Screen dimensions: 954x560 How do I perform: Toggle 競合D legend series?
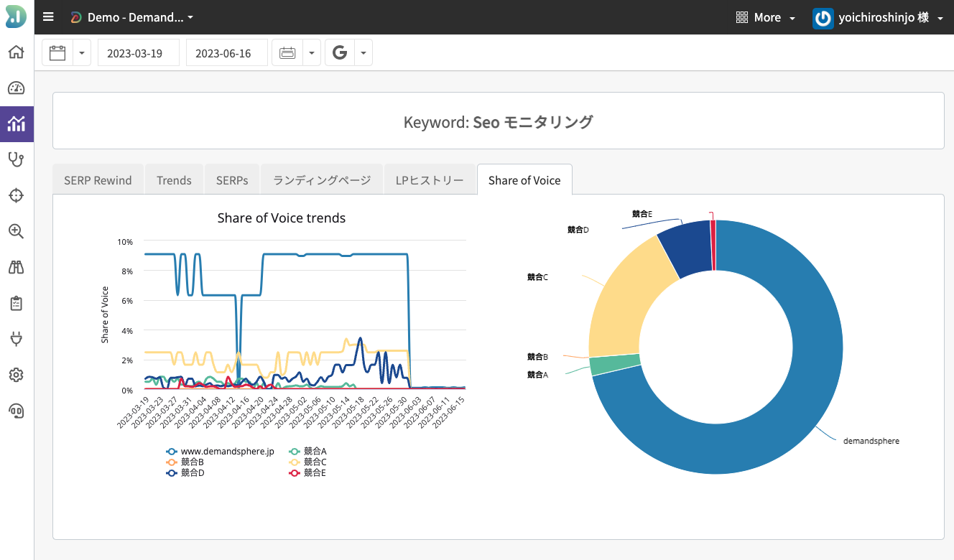pos(185,473)
